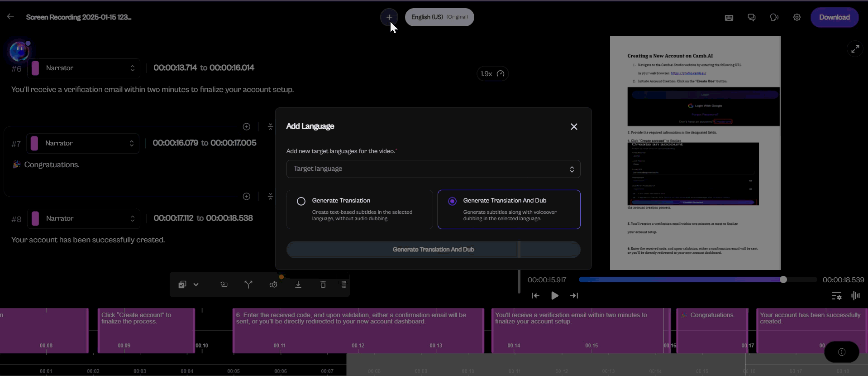This screenshot has height=376, width=868.
Task: Click the trash delete icon in toolbar
Action: pyautogui.click(x=323, y=284)
